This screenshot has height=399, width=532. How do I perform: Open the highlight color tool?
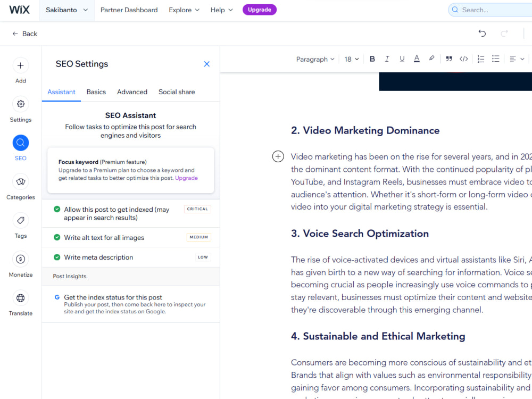click(431, 59)
